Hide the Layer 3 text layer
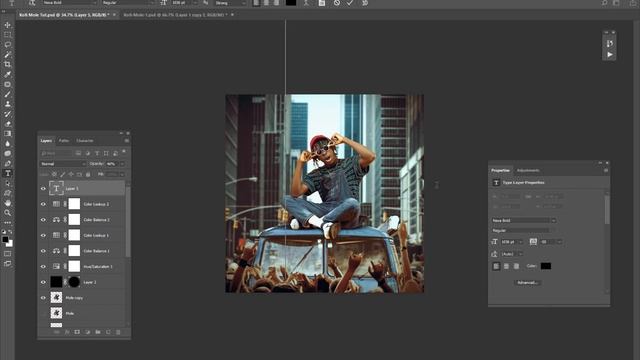Image resolution: width=640 pixels, height=360 pixels. (43, 189)
